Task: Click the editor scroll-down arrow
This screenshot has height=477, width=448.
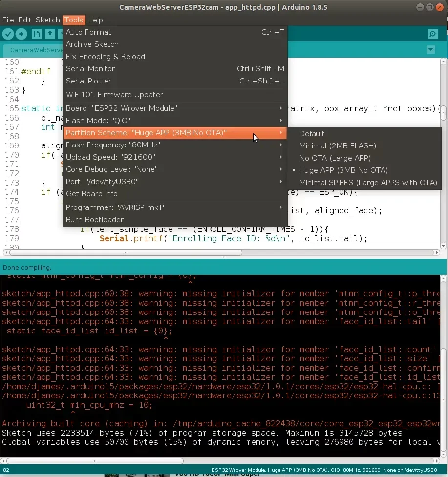Action: pyautogui.click(x=443, y=246)
